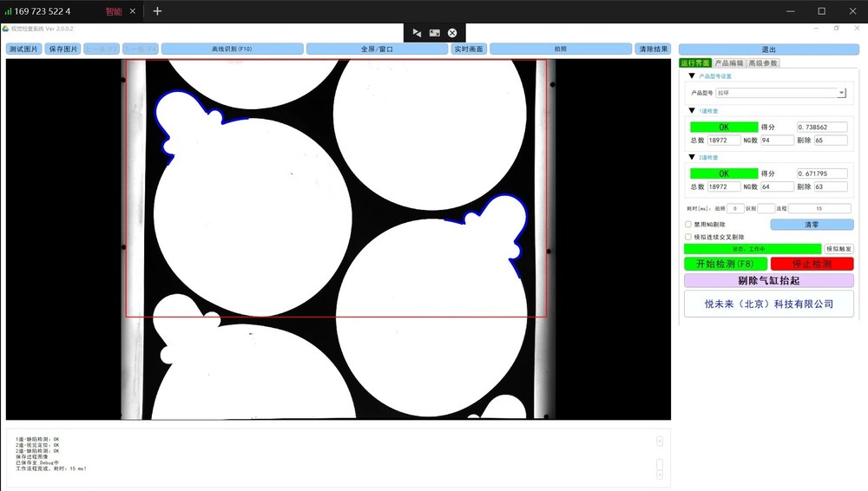The height and width of the screenshot is (491, 868).
Task: Click the 拍照 capture button
Action: point(560,49)
